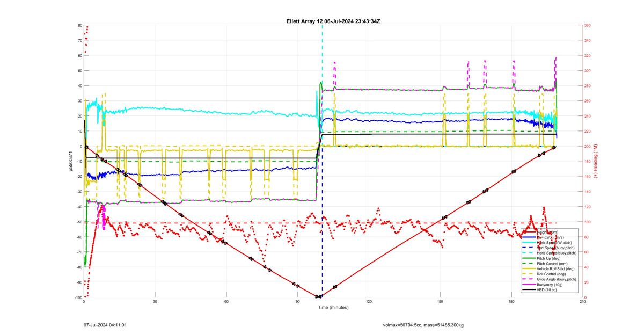
Task: Select the 'Buoyancy (10g)' legend entry
Action: coord(550,285)
